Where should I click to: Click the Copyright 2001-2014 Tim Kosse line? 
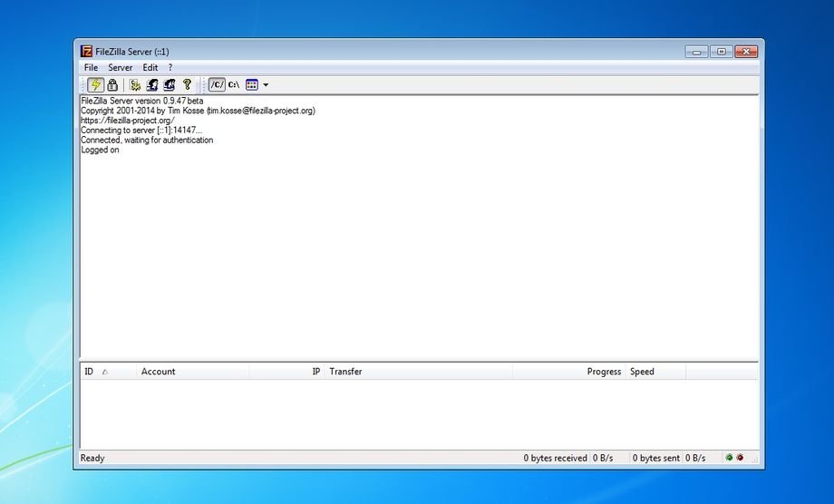(198, 111)
